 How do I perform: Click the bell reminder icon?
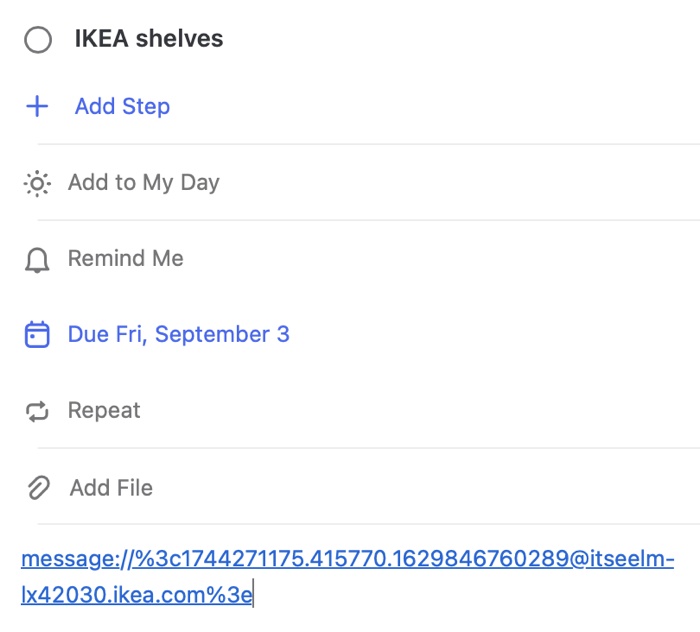37,260
